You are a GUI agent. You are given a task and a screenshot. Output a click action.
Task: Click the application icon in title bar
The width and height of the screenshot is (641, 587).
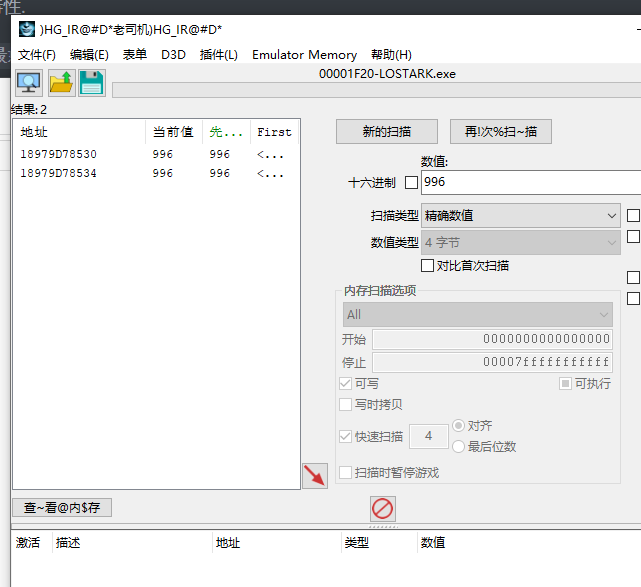pyautogui.click(x=27, y=29)
